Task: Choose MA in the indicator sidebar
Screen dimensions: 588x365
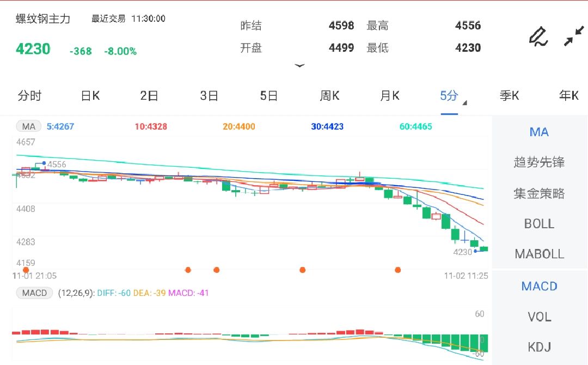Action: [x=539, y=132]
